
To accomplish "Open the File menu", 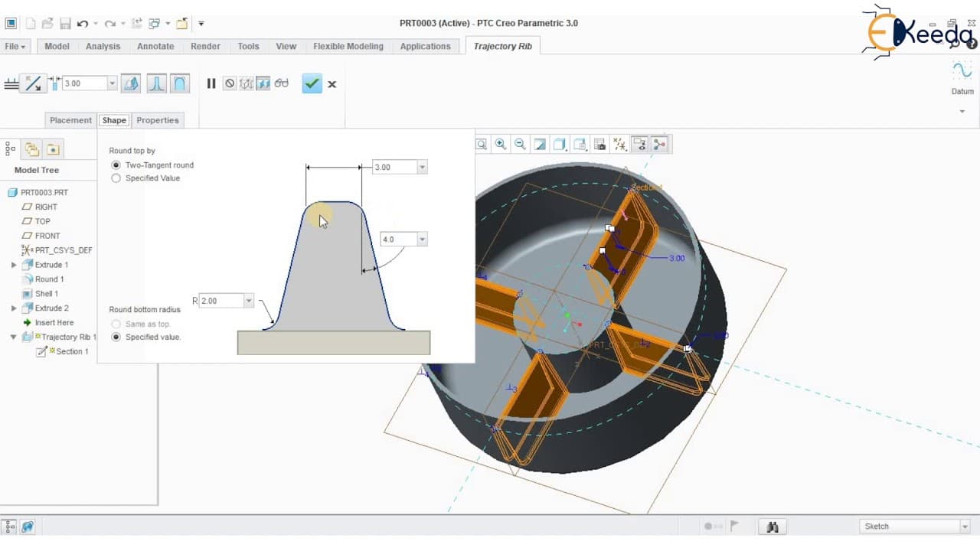I will point(15,46).
